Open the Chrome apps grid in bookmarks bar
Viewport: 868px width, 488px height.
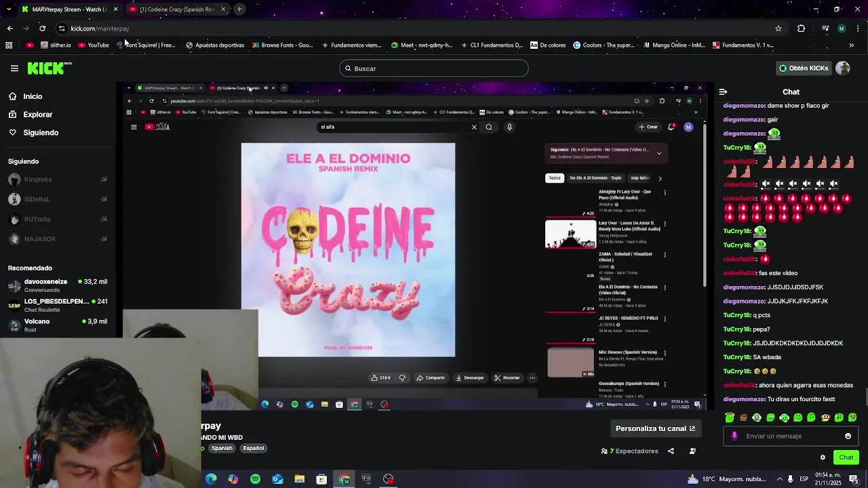point(9,45)
